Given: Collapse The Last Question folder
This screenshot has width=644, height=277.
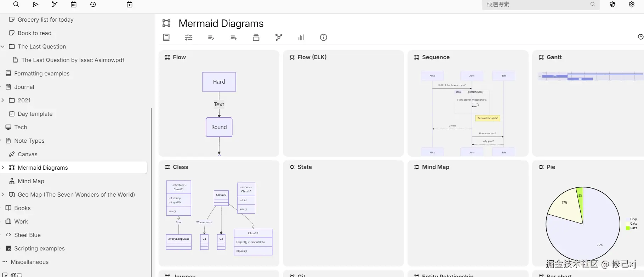Looking at the screenshot, I should point(3,46).
